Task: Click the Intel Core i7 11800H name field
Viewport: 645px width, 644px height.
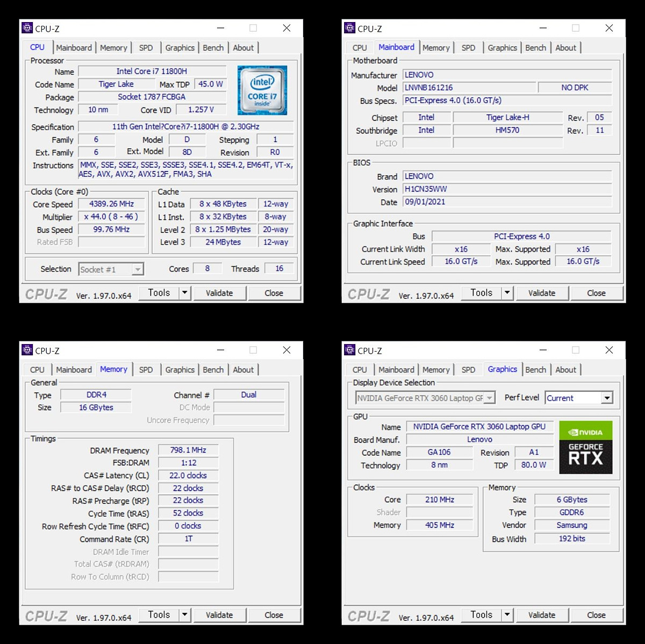Action: point(152,71)
